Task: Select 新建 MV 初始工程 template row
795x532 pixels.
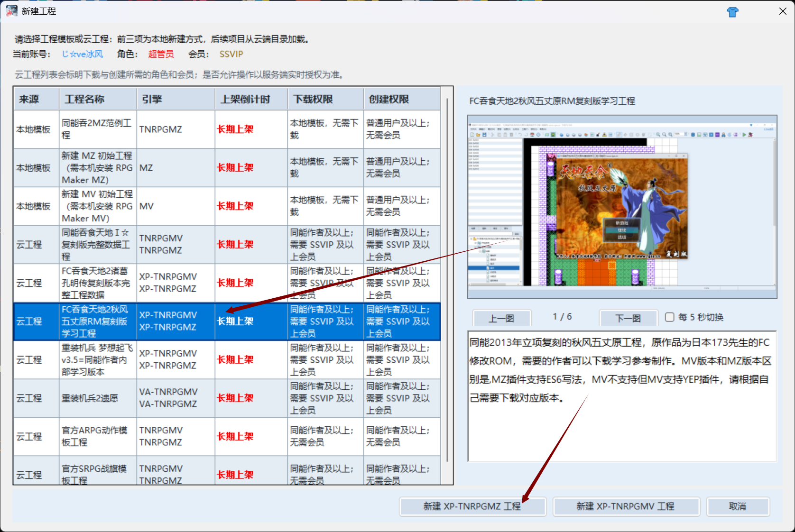Action: pyautogui.click(x=227, y=206)
